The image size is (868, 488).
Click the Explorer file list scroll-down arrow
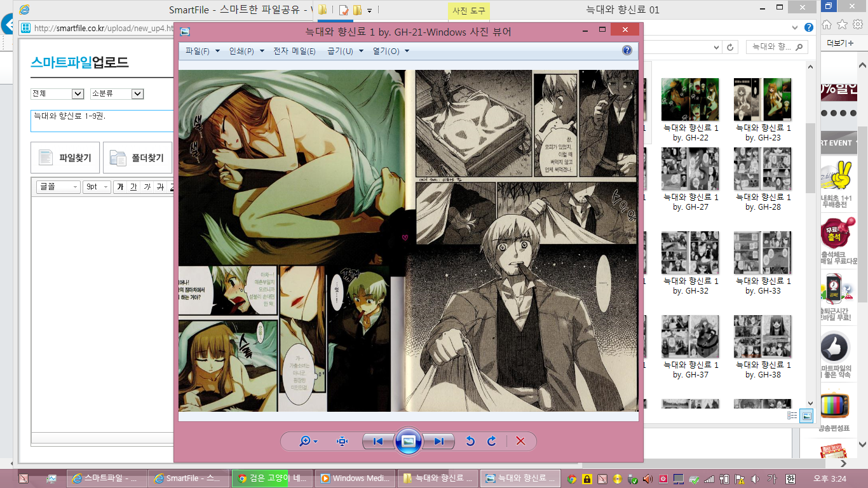[810, 402]
